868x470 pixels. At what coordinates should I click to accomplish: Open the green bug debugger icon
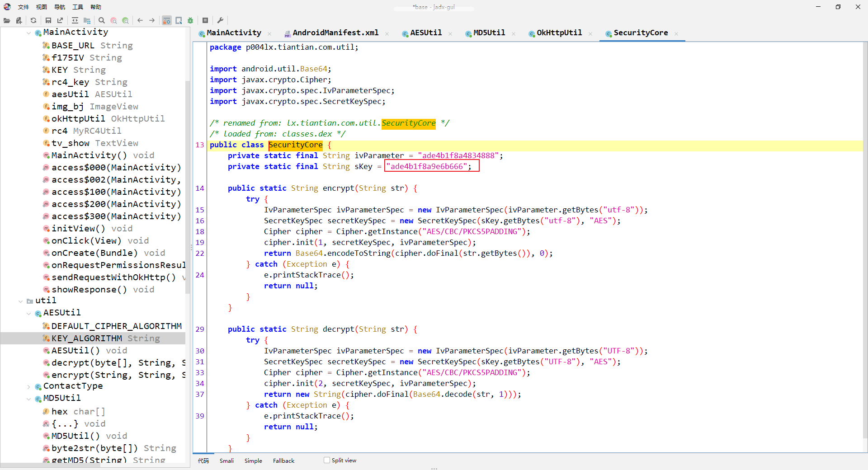pos(190,20)
